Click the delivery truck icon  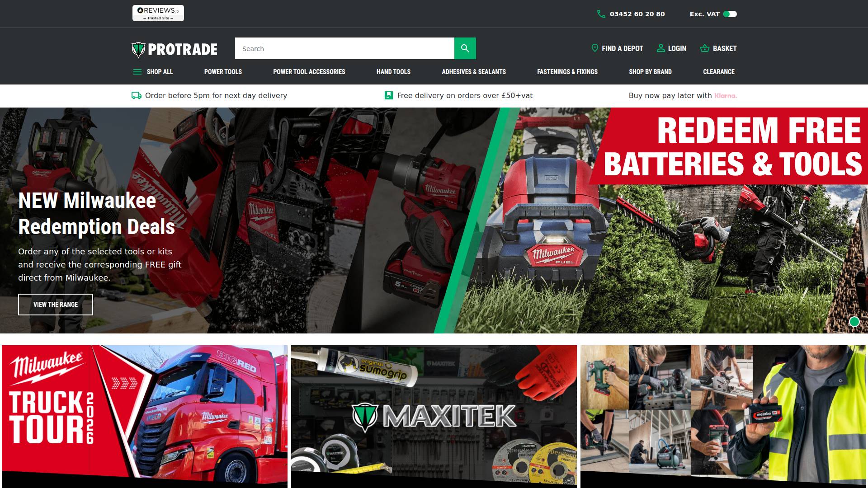point(136,95)
